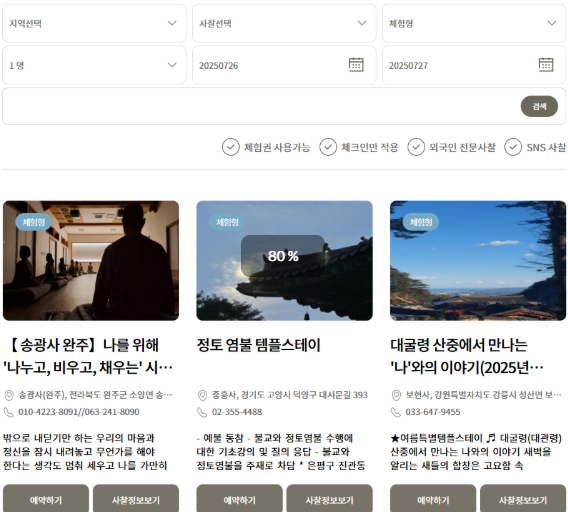Click the 체험형 badge on the 정토 염불 card
This screenshot has width=568, height=512.
[227, 222]
